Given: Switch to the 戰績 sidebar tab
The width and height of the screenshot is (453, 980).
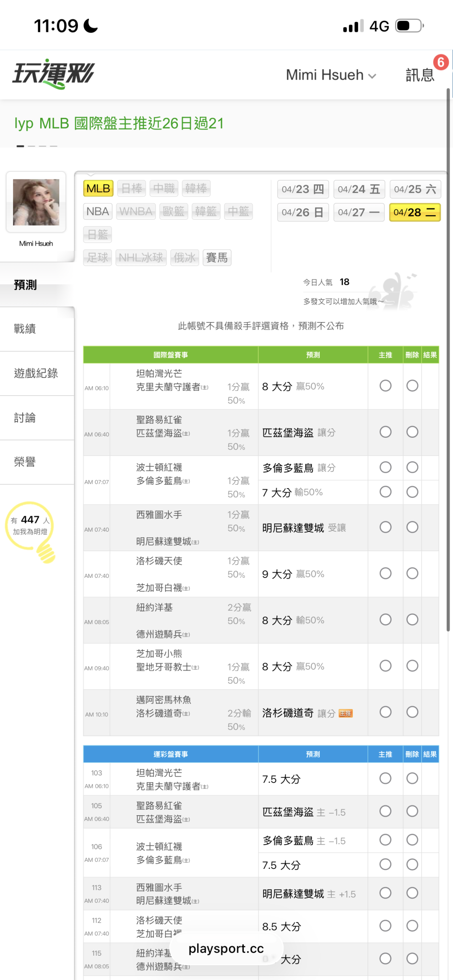Looking at the screenshot, I should click(25, 329).
